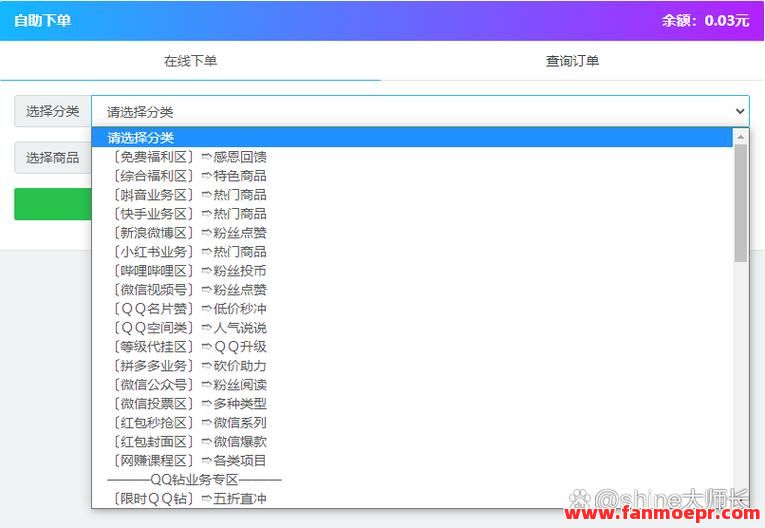Viewport: 765px width, 528px height.
Task: Click the 选择分类 label
Action: [x=53, y=111]
